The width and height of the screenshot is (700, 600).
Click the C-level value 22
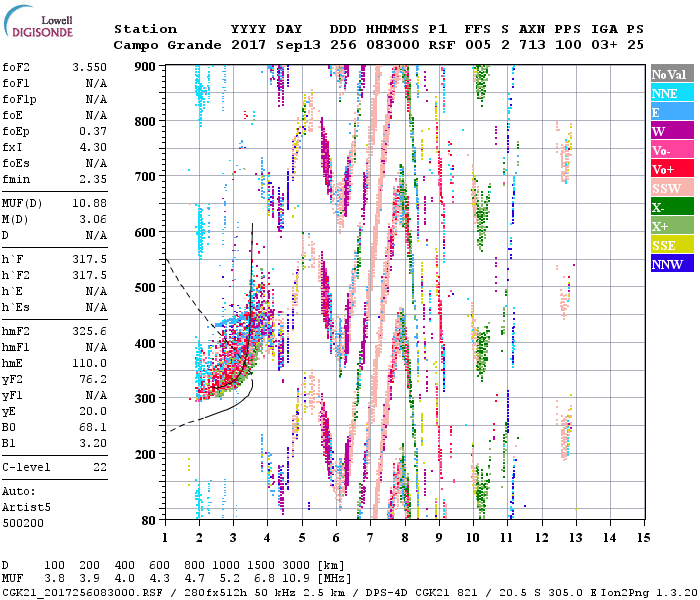pyautogui.click(x=100, y=467)
